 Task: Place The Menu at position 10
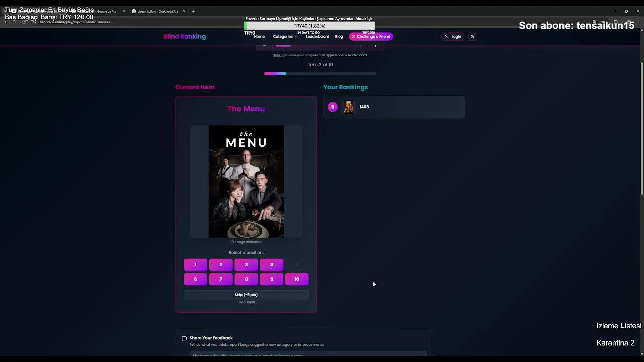coord(297,279)
